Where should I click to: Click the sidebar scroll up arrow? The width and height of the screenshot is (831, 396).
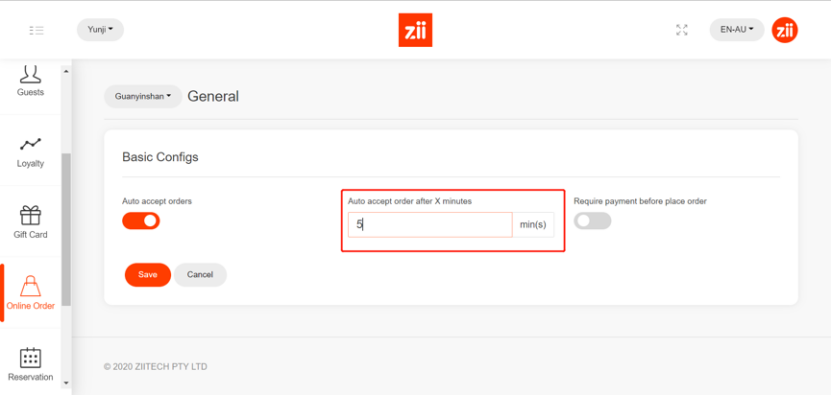coord(66,72)
